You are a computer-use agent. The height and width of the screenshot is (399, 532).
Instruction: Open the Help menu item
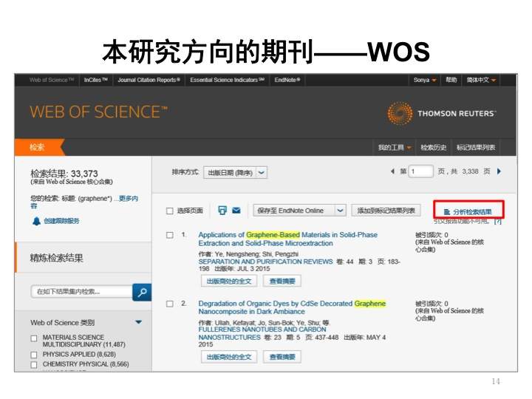[x=451, y=80]
